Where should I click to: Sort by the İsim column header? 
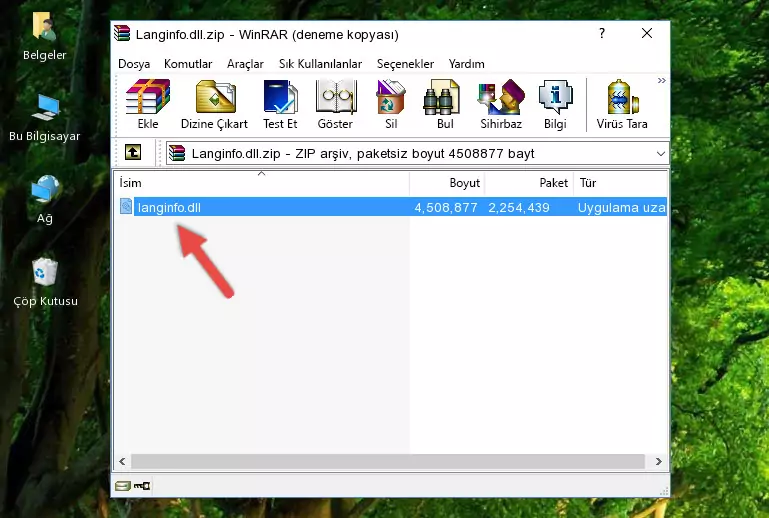(262, 183)
